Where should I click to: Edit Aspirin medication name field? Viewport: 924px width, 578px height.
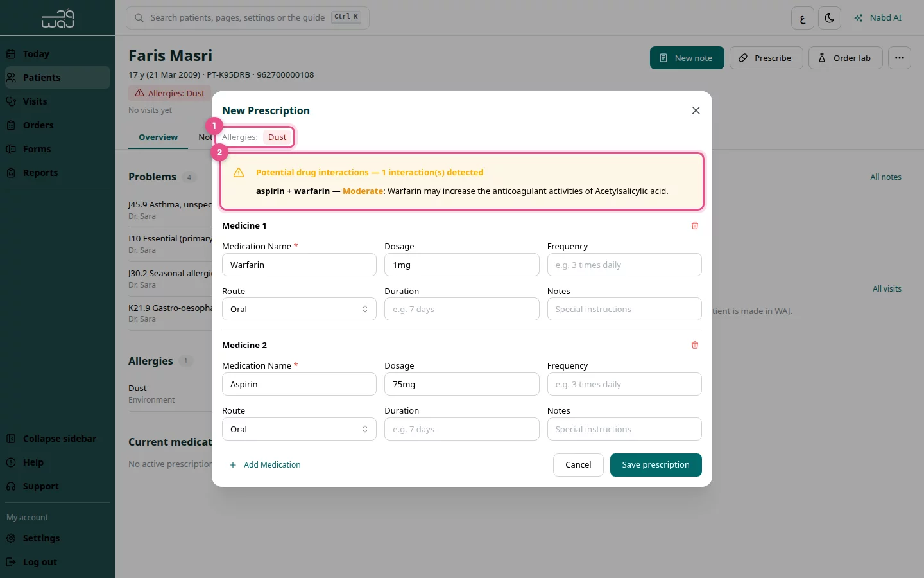[x=299, y=384]
